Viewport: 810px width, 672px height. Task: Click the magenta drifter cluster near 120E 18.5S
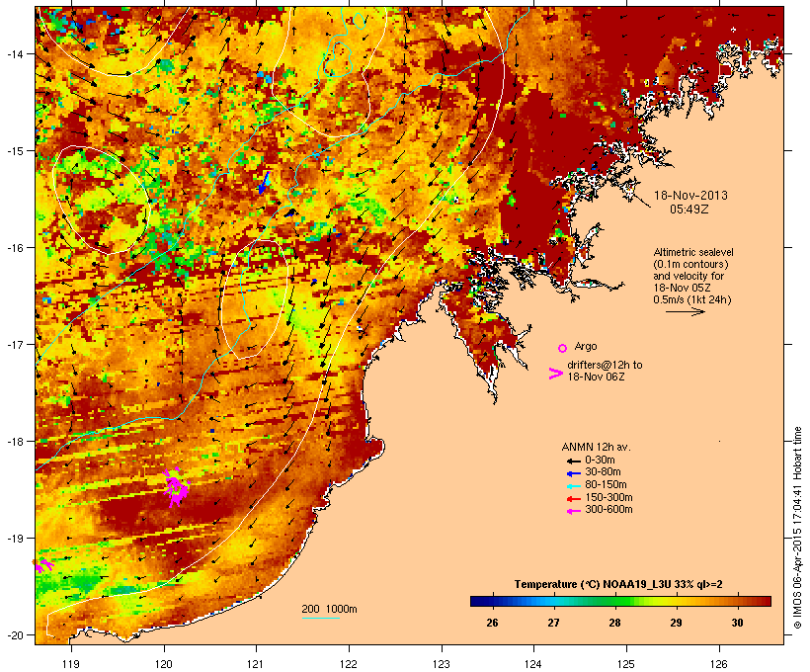click(x=176, y=486)
